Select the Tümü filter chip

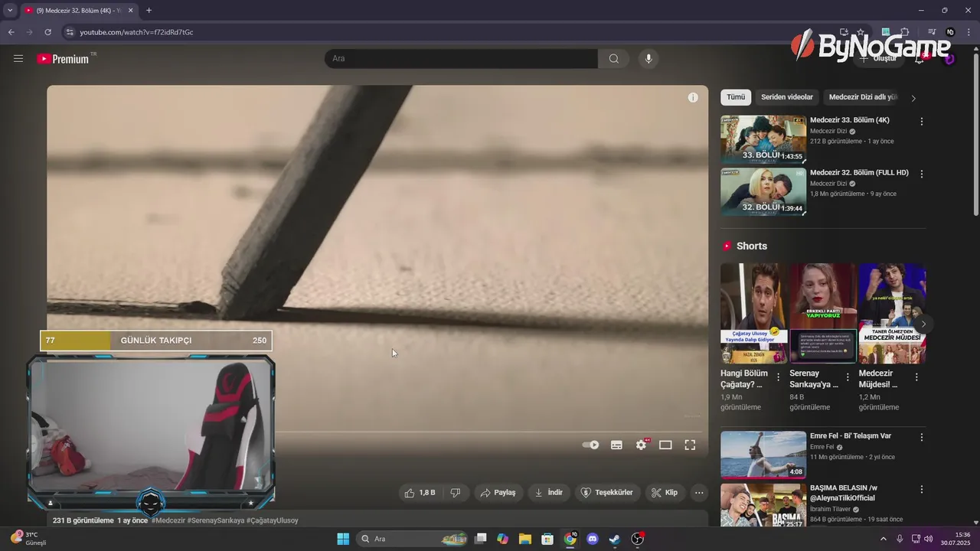(736, 97)
